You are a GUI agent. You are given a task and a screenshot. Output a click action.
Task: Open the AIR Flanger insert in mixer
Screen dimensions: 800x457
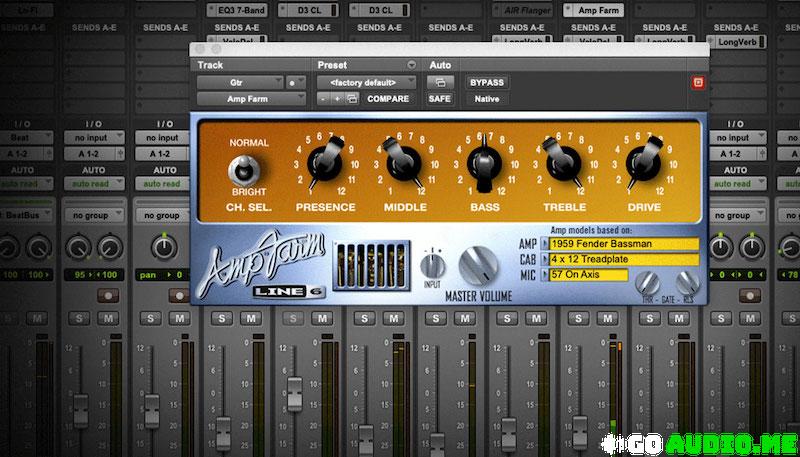(522, 10)
